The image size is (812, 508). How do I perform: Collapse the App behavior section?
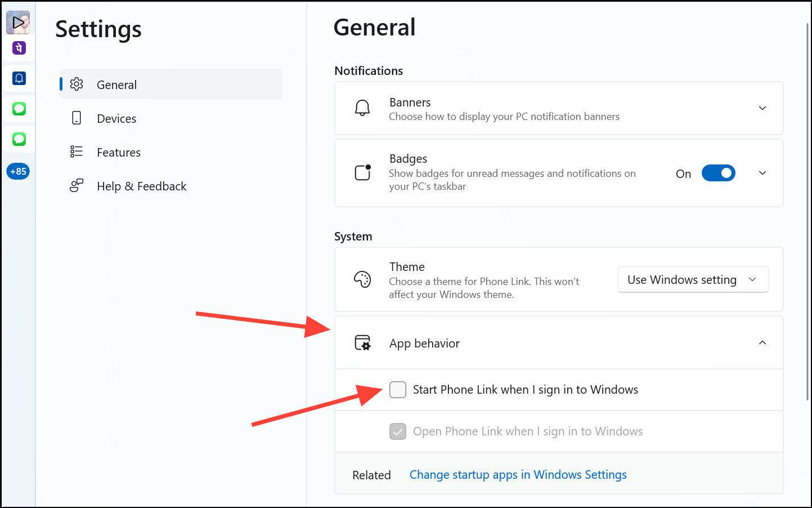(x=762, y=342)
